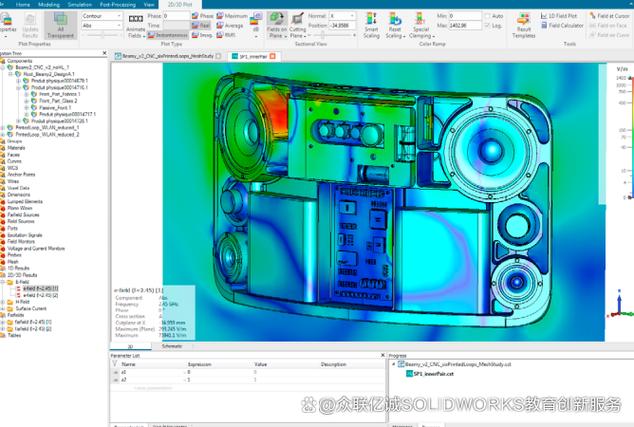Select the Materials folder in tree
The width and height of the screenshot is (634, 427).
16,148
